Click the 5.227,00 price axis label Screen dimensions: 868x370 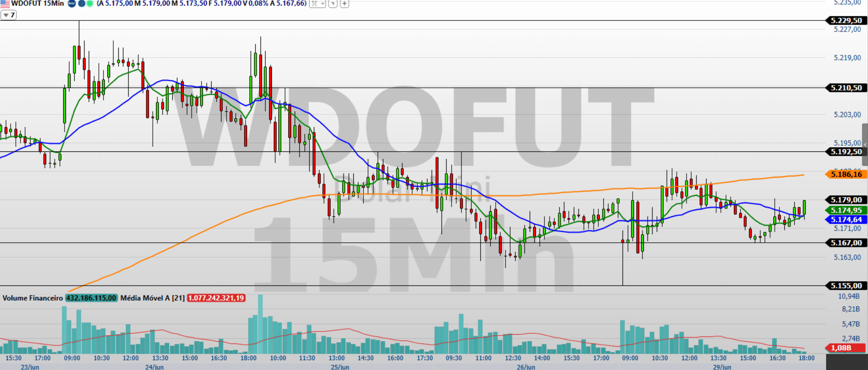[x=848, y=29]
